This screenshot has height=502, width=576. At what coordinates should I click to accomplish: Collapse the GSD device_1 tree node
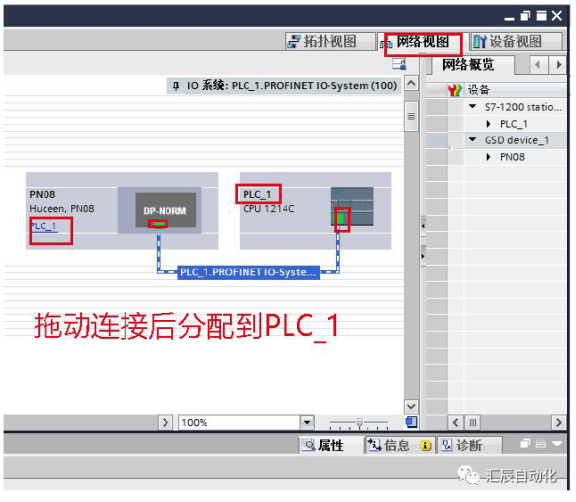[472, 139]
